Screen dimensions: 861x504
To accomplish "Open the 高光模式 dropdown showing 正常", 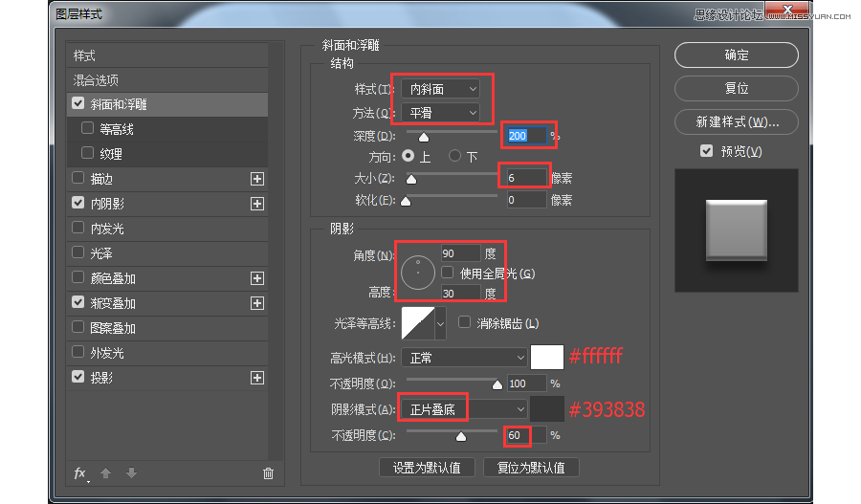I will (465, 358).
